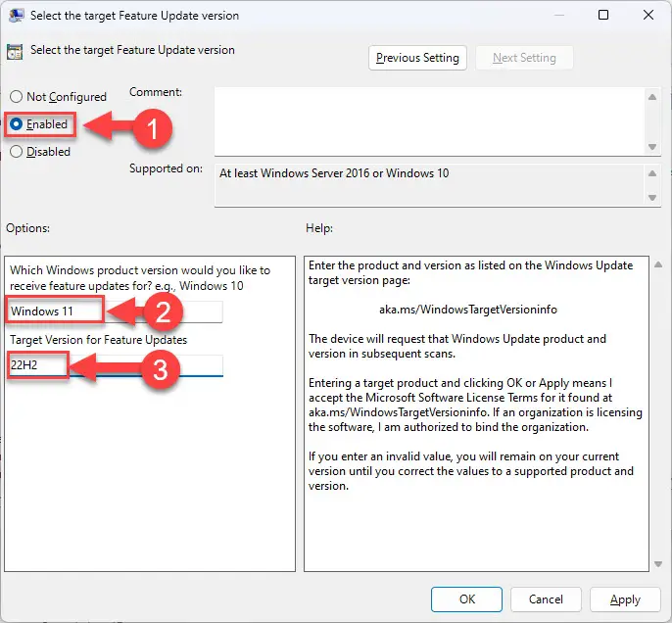Focus the Target Version field containing 22H2

coord(116,365)
